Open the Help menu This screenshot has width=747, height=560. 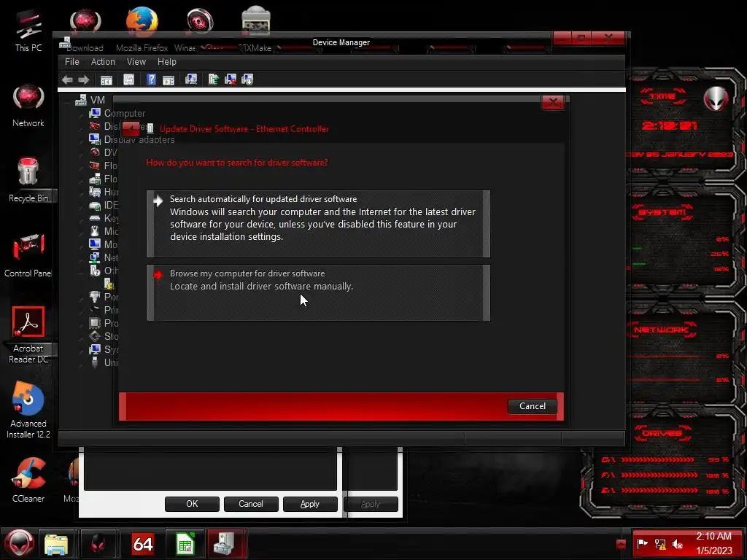167,62
